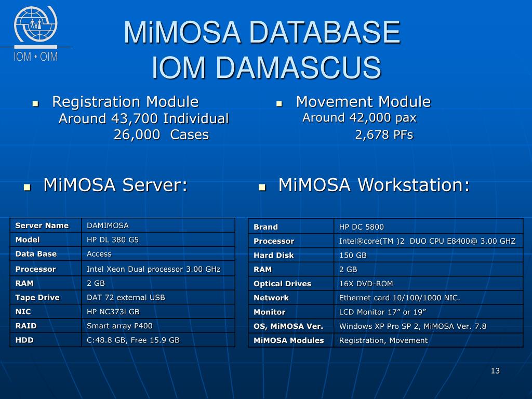Click the server 'Model' label cell

(46, 240)
